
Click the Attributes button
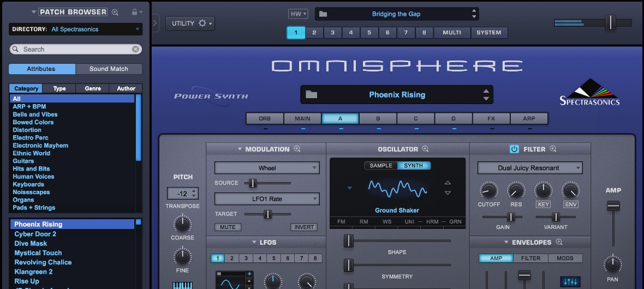pos(42,69)
